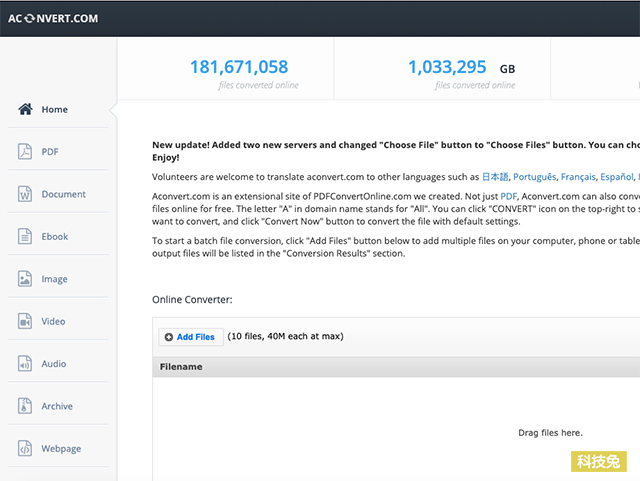Follow the blue PDF link in paragraph

(x=508, y=196)
